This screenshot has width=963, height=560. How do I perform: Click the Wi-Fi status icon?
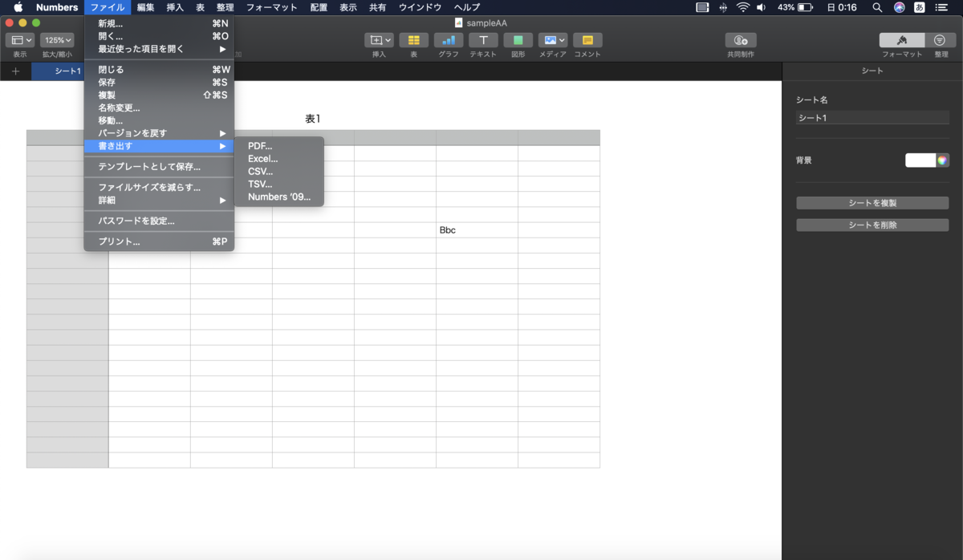[x=742, y=7]
